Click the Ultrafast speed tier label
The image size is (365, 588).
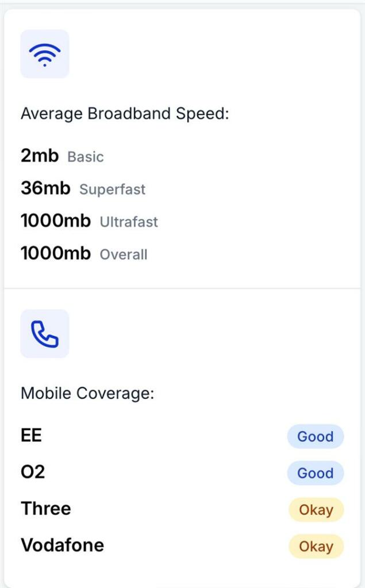click(129, 222)
